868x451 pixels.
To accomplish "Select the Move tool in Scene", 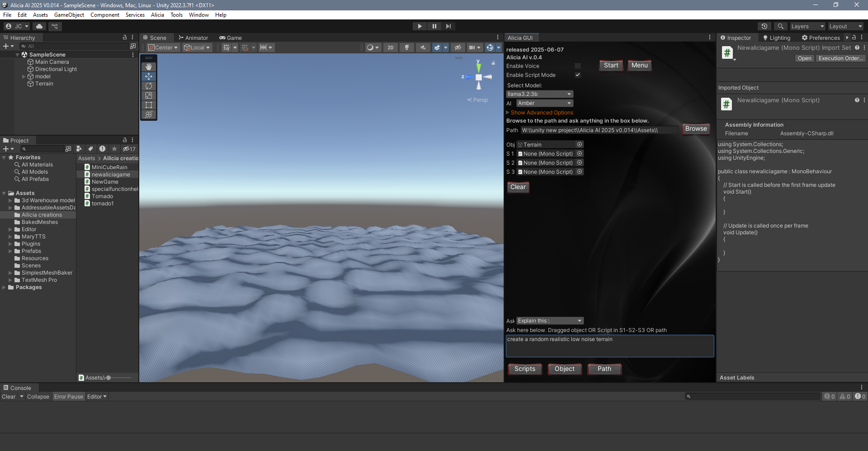I will pyautogui.click(x=149, y=76).
